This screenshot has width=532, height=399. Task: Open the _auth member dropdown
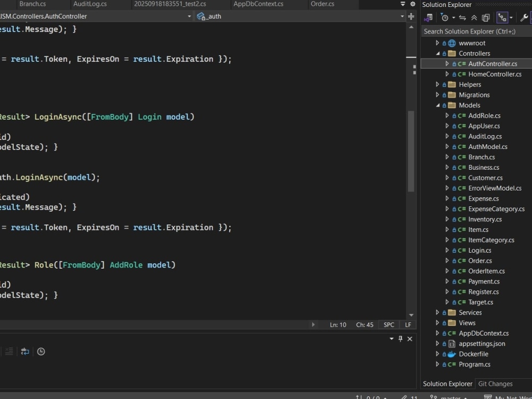click(298, 16)
